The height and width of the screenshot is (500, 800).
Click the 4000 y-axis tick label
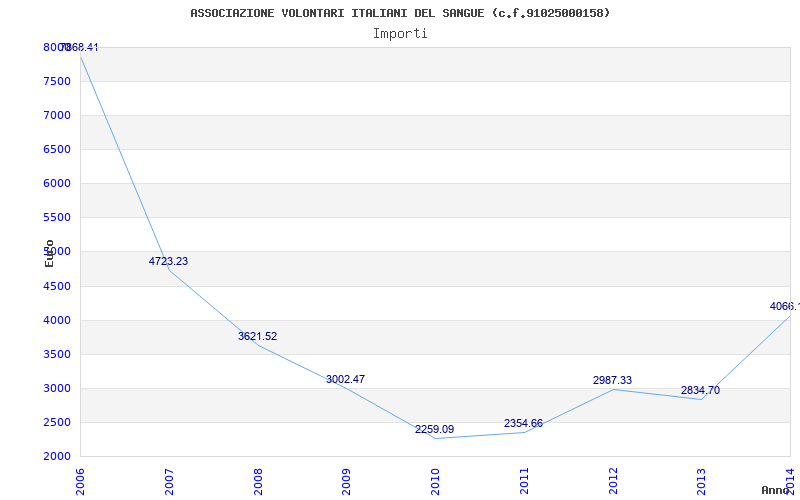[x=57, y=320]
